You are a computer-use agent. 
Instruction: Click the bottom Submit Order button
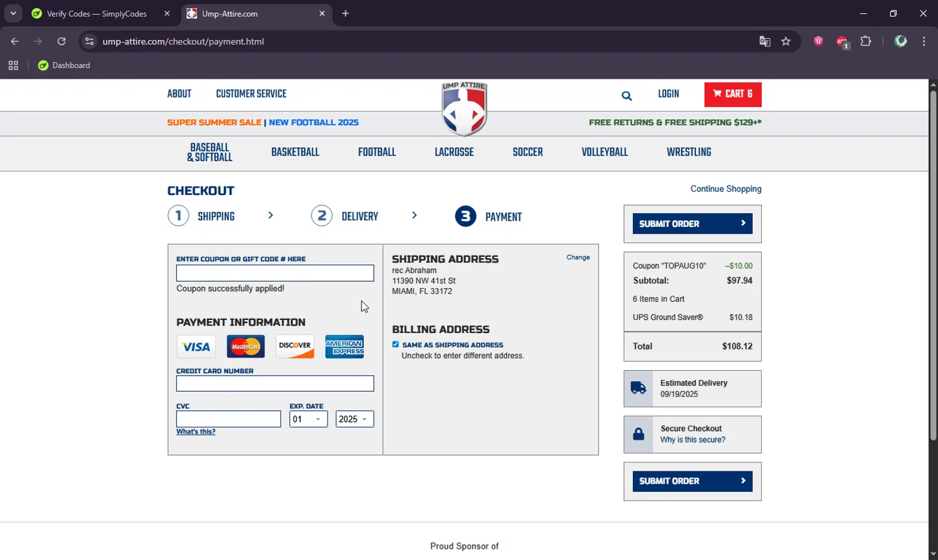pos(692,481)
